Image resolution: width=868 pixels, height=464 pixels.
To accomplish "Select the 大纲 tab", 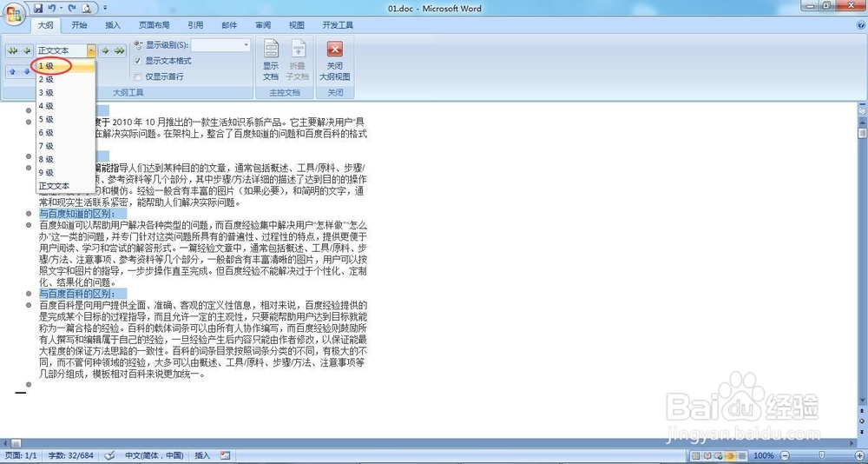I will [45, 25].
